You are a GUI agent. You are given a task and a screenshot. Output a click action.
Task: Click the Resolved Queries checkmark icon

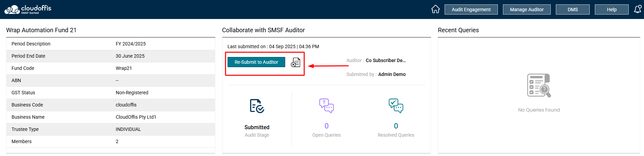pyautogui.click(x=396, y=106)
